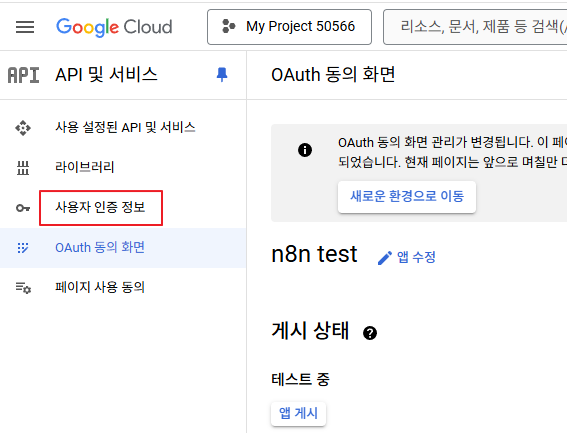Toggle the blue pin icon for API services
Viewport: 567px width, 433px height.
pos(222,75)
